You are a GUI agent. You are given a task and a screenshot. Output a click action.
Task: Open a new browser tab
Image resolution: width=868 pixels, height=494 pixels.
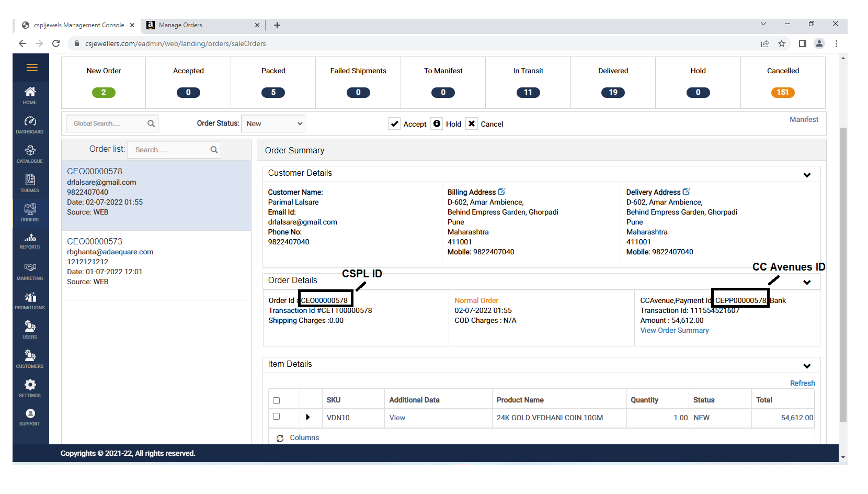pyautogui.click(x=277, y=25)
